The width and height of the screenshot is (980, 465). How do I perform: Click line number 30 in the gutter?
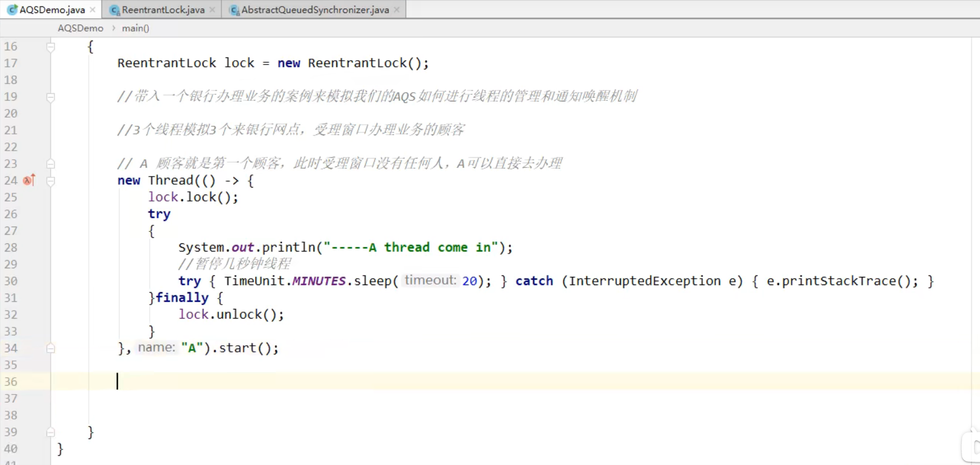pos(11,281)
